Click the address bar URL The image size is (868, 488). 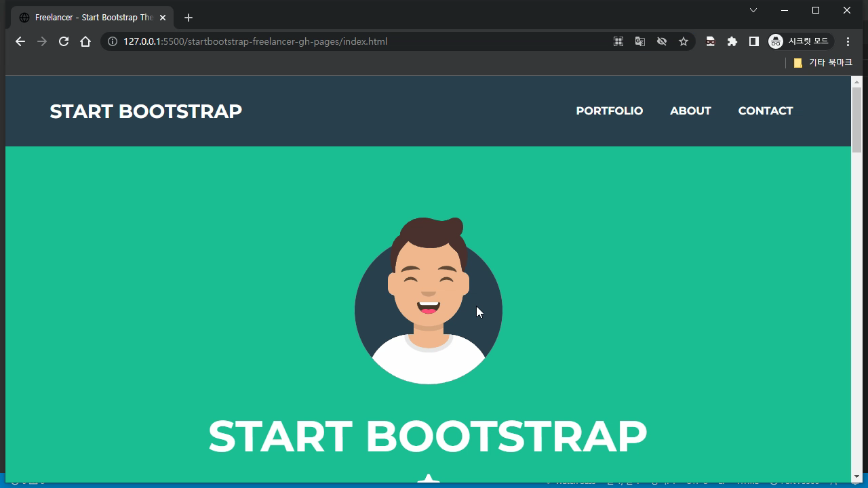click(255, 41)
